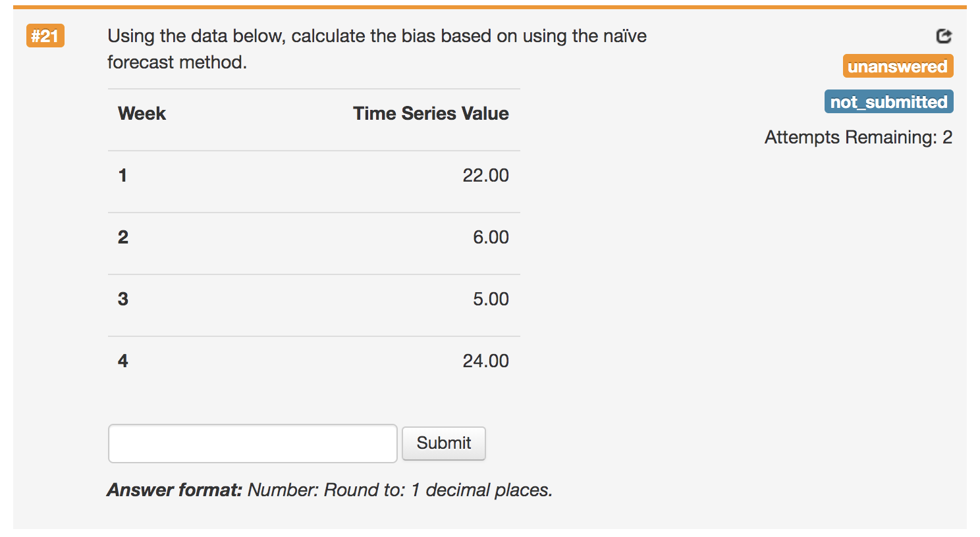Select Week 1 row label
This screenshot has width=980, height=537.
122,175
